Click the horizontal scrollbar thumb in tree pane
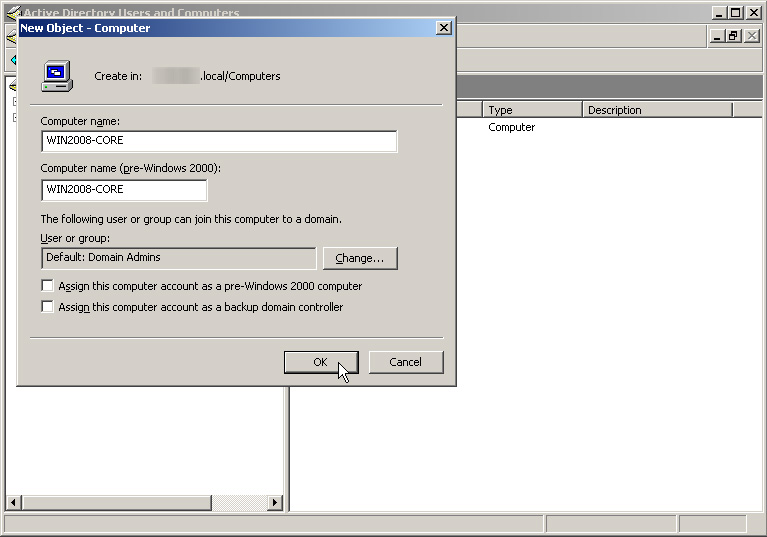The image size is (767, 537). point(116,502)
